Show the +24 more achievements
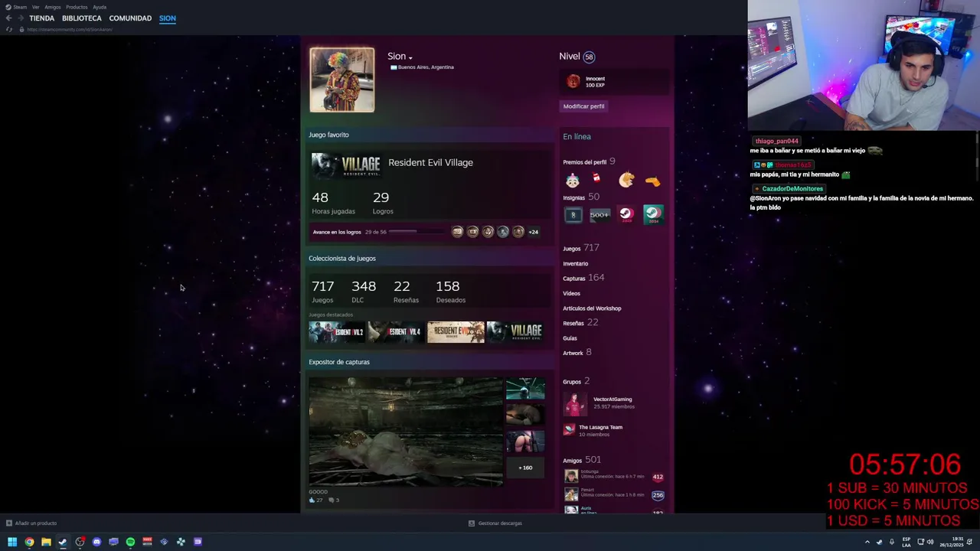980x551 pixels. pos(533,232)
